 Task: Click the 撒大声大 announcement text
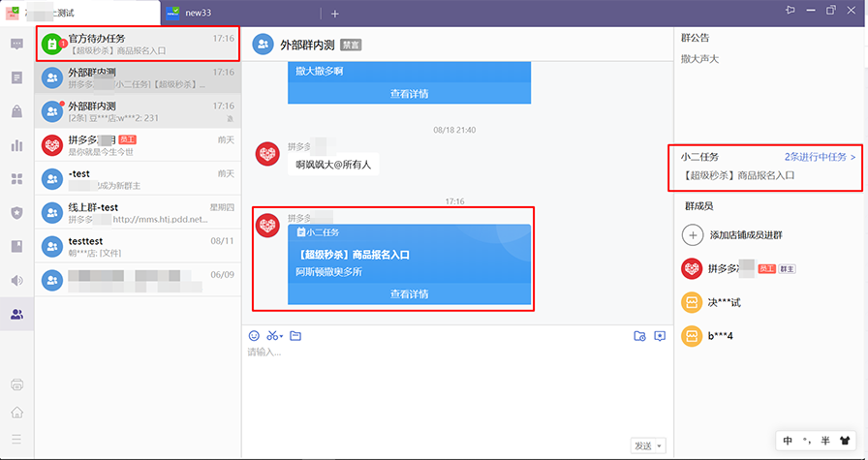[699, 59]
